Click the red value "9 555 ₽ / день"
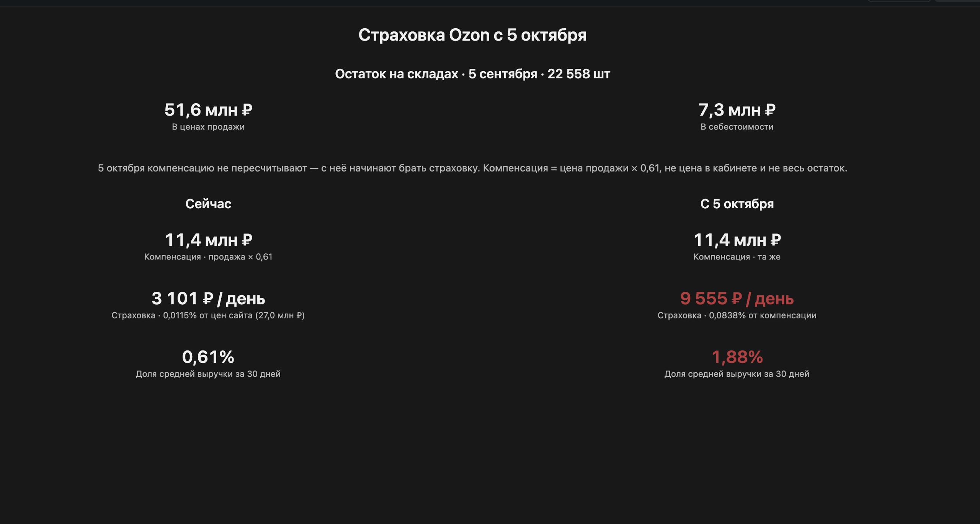980x524 pixels. [737, 299]
